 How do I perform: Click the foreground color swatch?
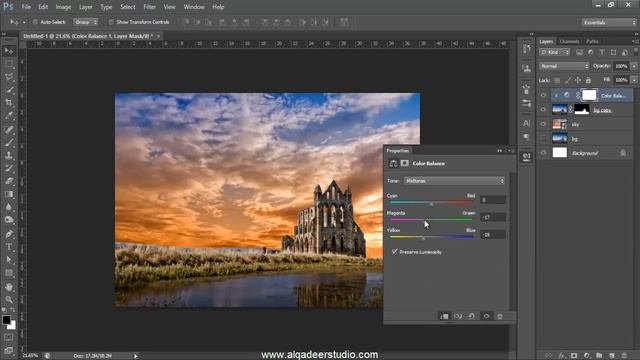click(x=6, y=320)
